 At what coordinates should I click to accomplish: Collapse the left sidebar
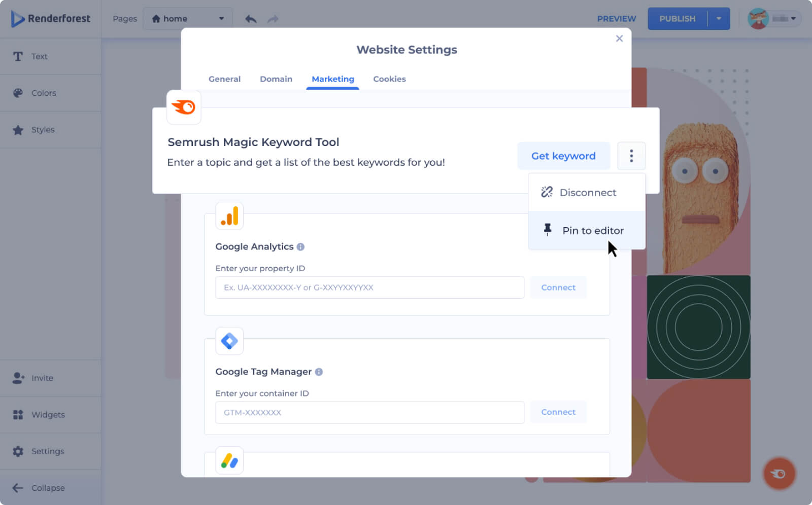(48, 488)
